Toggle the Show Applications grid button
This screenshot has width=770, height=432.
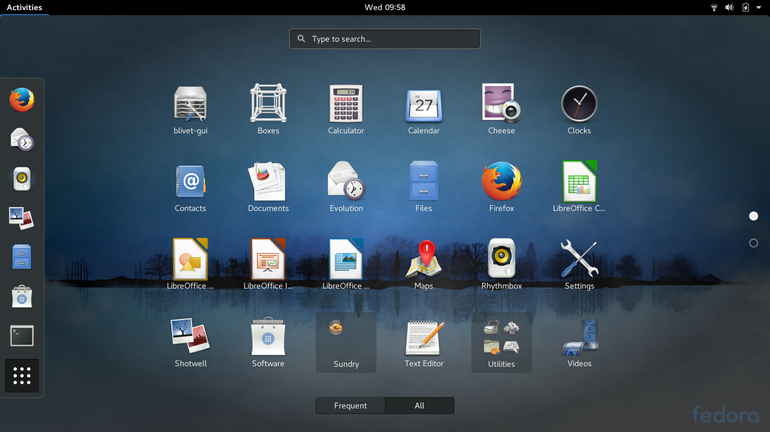tap(22, 376)
